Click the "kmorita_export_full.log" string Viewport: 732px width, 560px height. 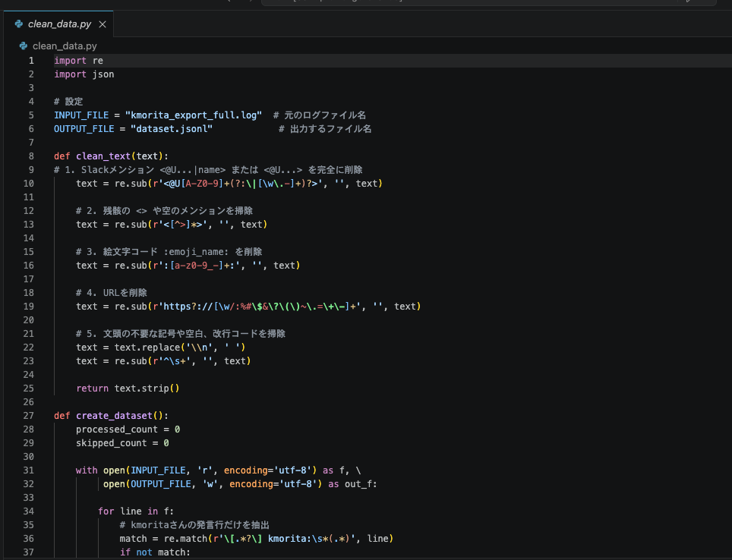tap(194, 115)
